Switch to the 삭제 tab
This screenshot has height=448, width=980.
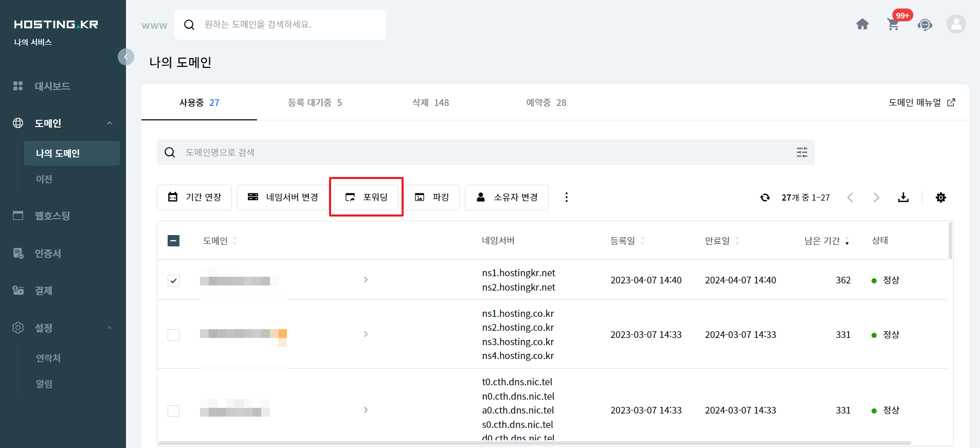430,103
